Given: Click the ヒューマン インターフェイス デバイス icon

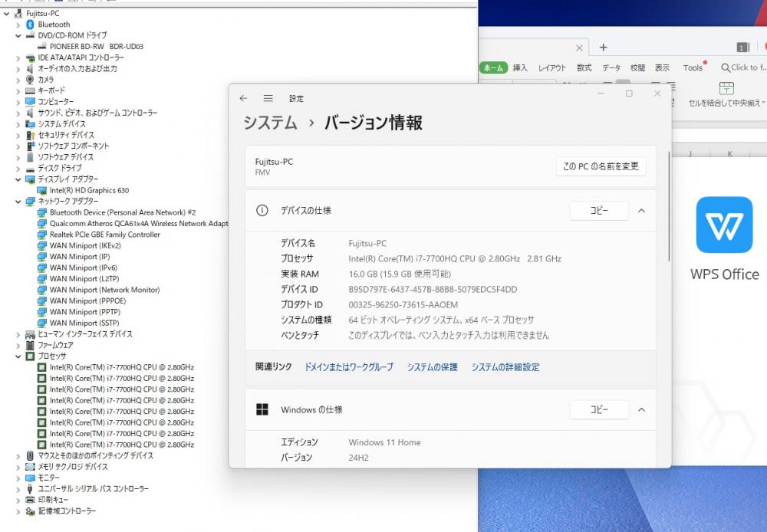Looking at the screenshot, I should click(x=30, y=334).
